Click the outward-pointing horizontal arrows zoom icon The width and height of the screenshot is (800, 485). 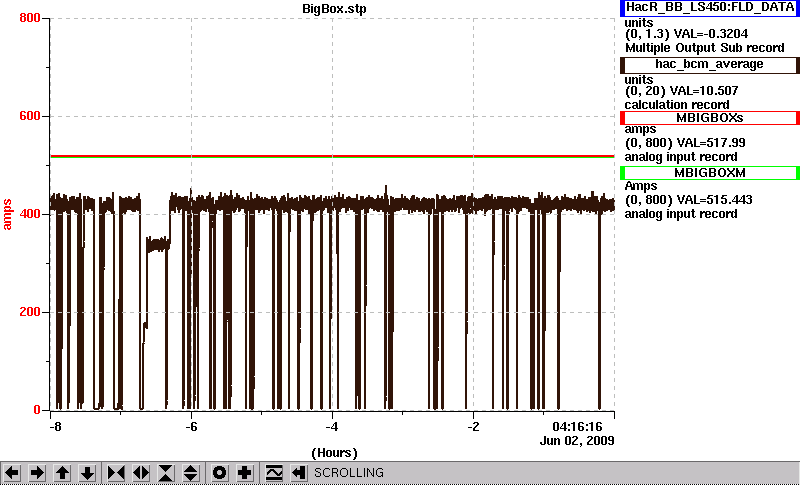141,473
